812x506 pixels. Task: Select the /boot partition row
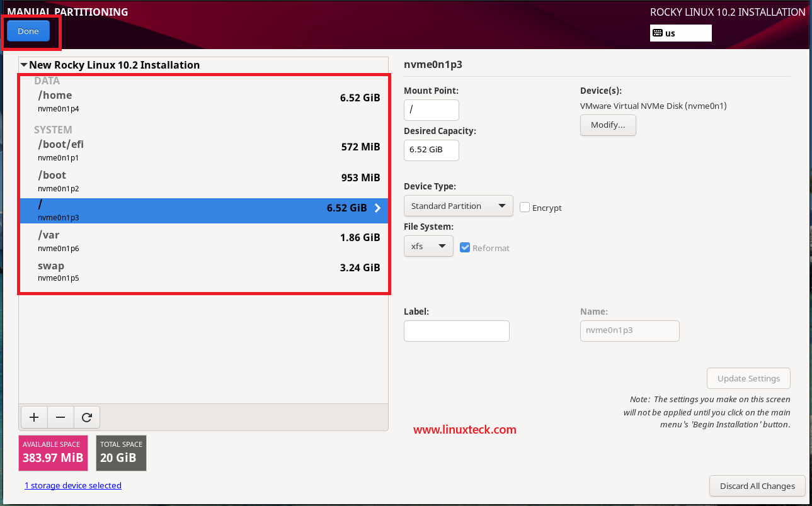tap(204, 181)
